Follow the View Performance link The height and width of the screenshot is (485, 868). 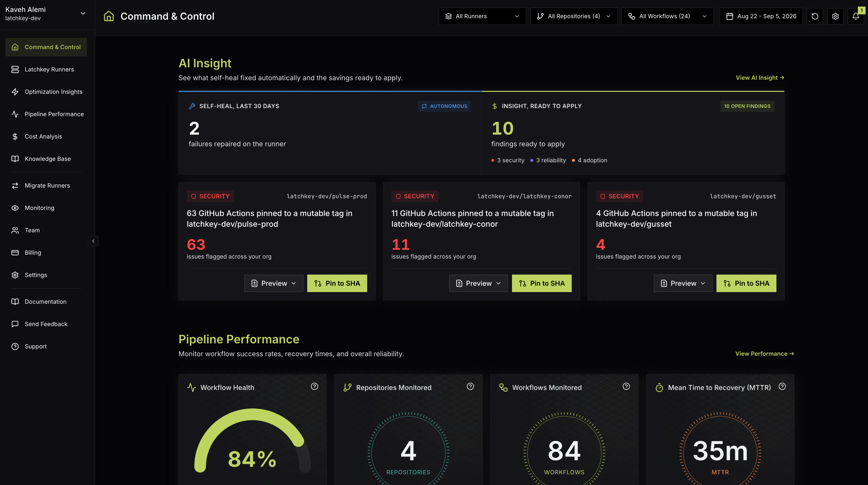click(765, 354)
